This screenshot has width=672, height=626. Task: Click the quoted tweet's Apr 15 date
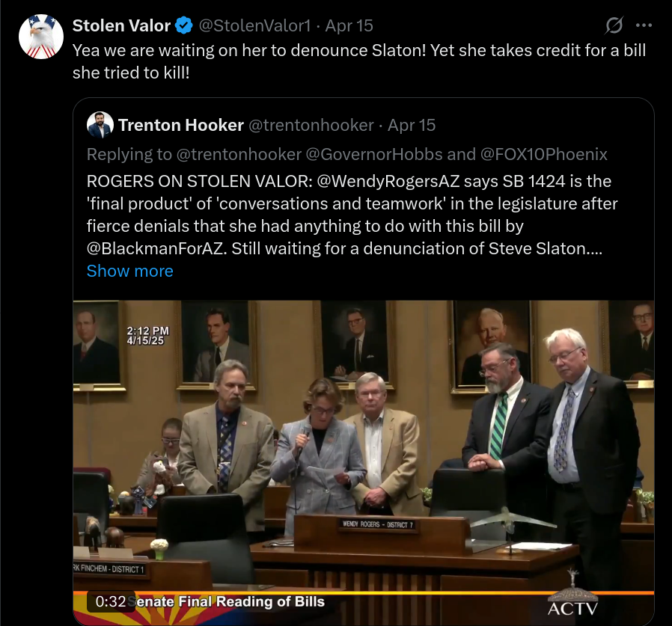coord(412,125)
